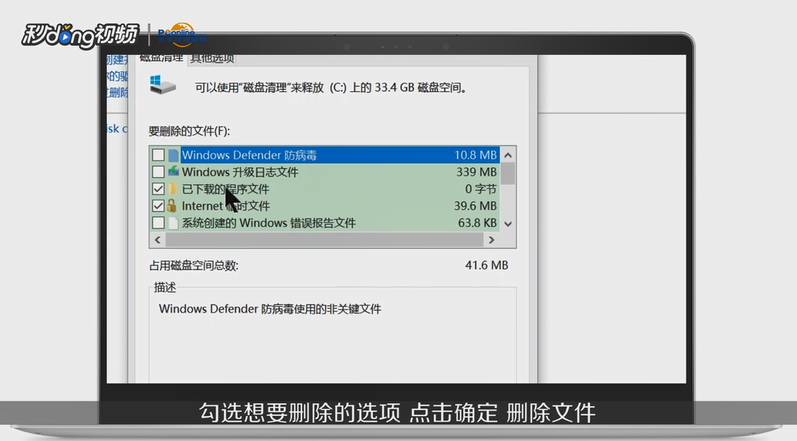This screenshot has width=797, height=441.
Task: Click the horizontal scroll right arrow
Action: (491, 240)
